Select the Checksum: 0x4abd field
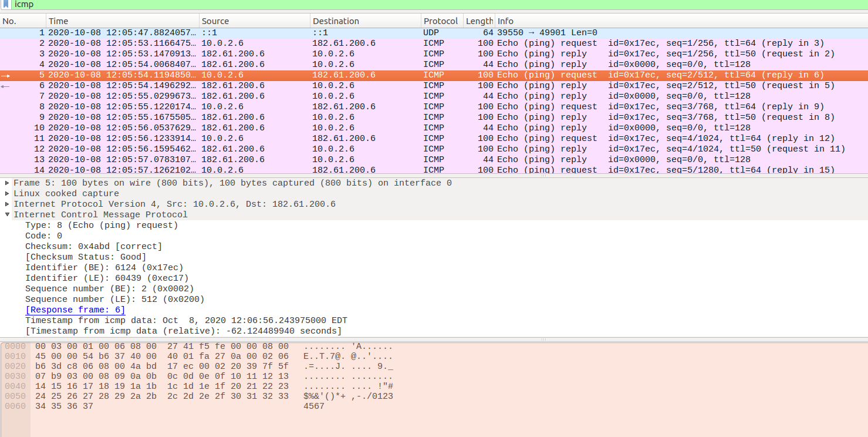 93,247
